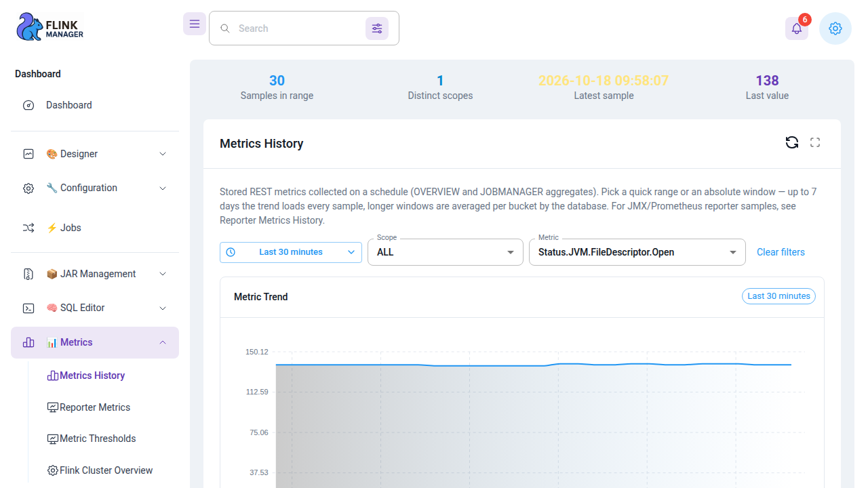This screenshot has width=868, height=488.
Task: Click the Samples in range value 30
Action: point(277,81)
